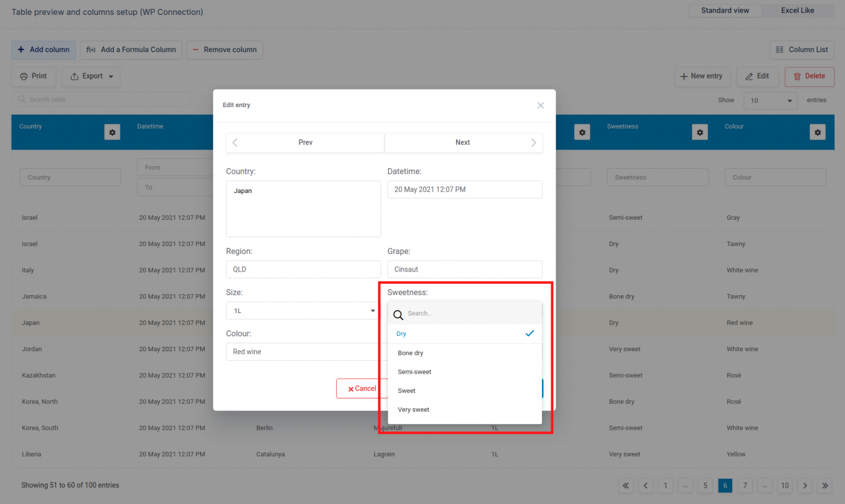Click the Print button
The image size is (845, 504).
coord(34,76)
